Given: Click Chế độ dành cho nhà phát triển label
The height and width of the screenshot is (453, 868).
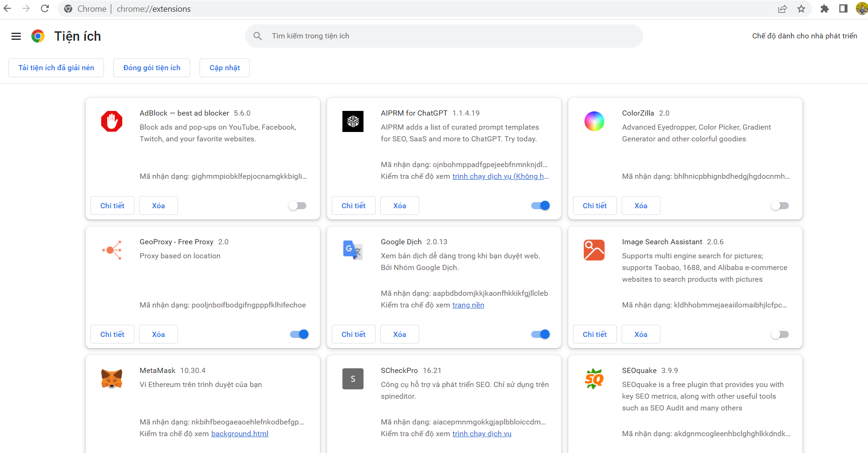Looking at the screenshot, I should pyautogui.click(x=805, y=36).
